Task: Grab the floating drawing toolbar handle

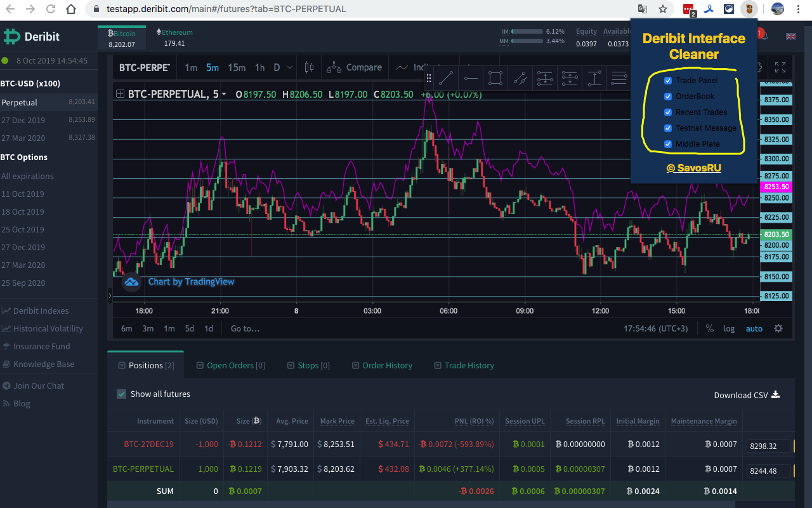Action: coord(429,79)
